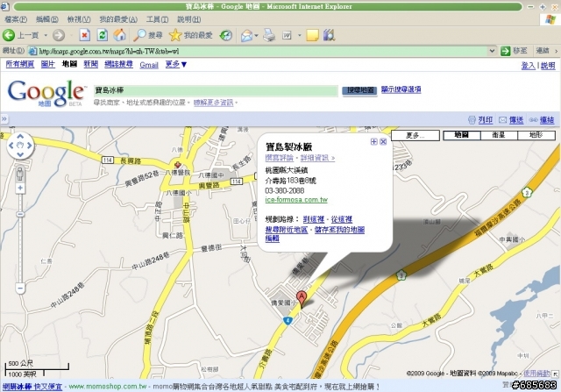
Task: Open Gmail link in Google nav
Action: (149, 65)
